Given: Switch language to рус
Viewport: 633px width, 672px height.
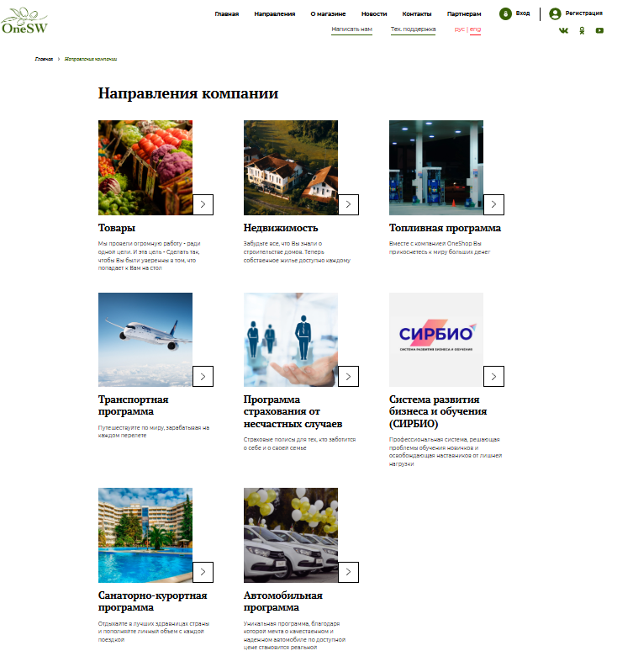Looking at the screenshot, I should [460, 29].
